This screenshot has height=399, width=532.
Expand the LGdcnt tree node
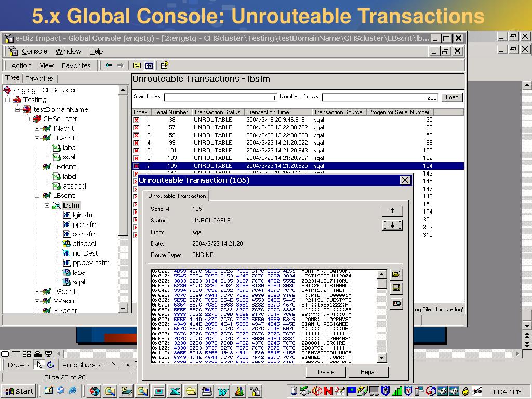coord(37,291)
